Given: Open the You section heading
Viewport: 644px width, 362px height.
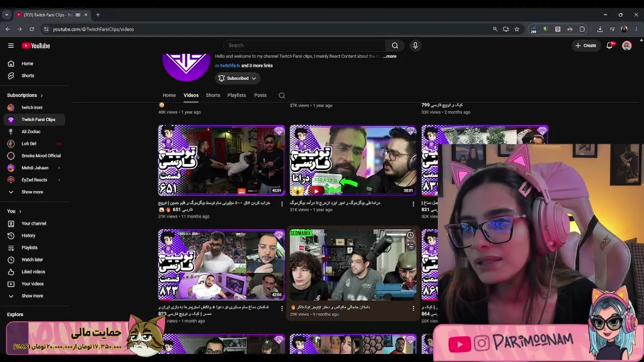Looking at the screenshot, I should [14, 212].
